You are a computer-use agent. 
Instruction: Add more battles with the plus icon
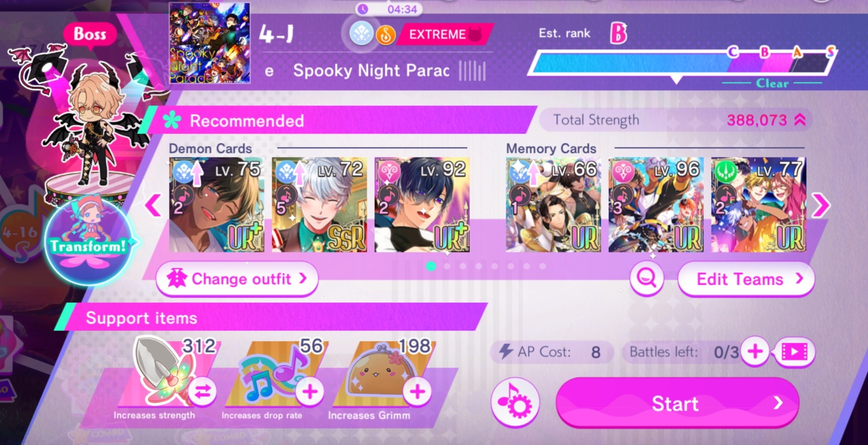755,352
